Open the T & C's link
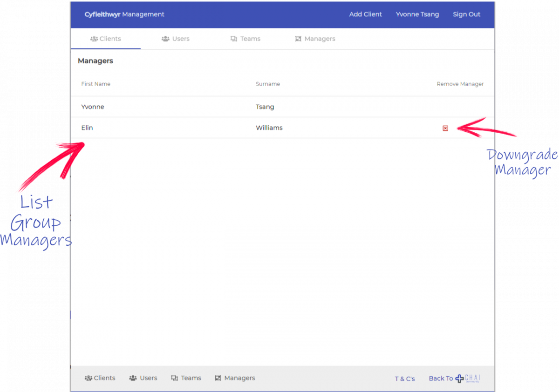 (x=404, y=378)
